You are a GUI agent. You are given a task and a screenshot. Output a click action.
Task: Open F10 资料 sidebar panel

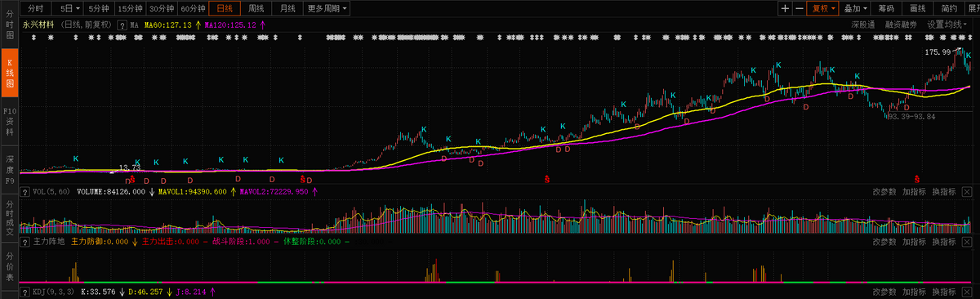[x=10, y=121]
